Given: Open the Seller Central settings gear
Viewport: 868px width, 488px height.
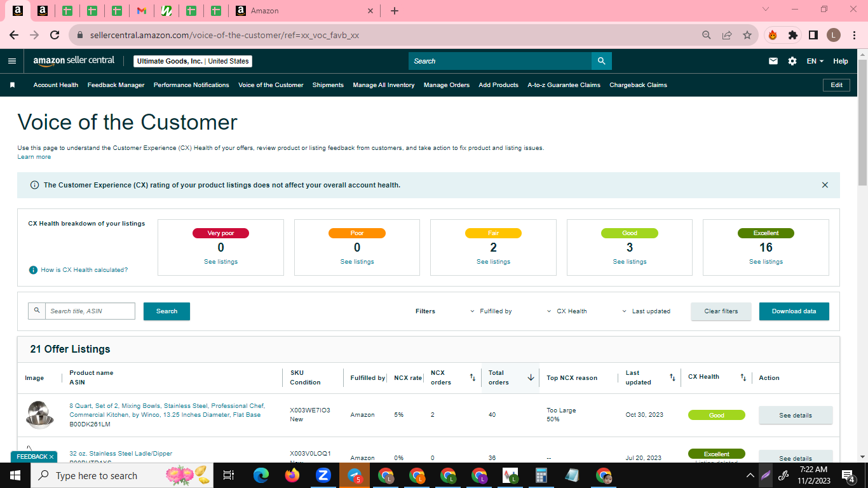Looking at the screenshot, I should [792, 61].
